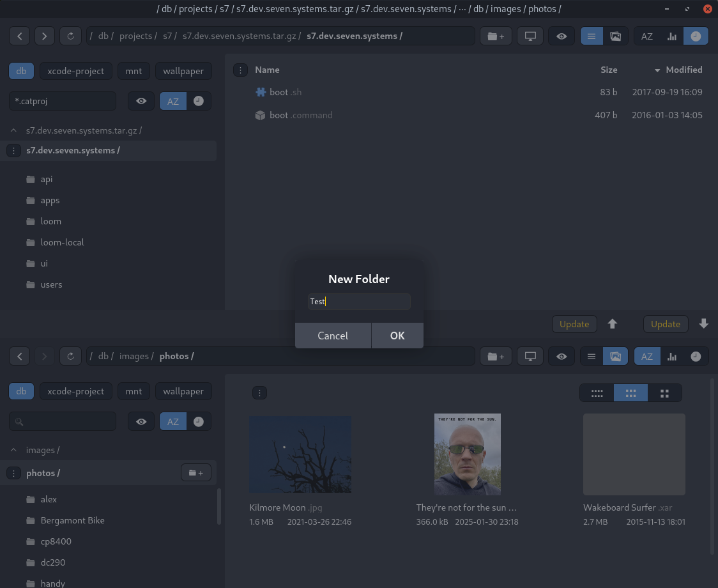The width and height of the screenshot is (718, 588).
Task: Add new folder inside photos sidebar row
Action: [196, 472]
